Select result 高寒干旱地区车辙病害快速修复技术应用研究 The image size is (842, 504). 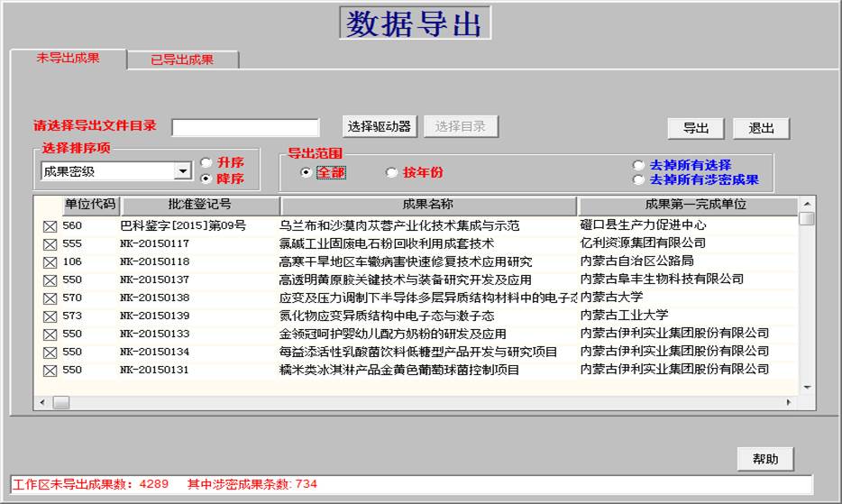tap(406, 261)
